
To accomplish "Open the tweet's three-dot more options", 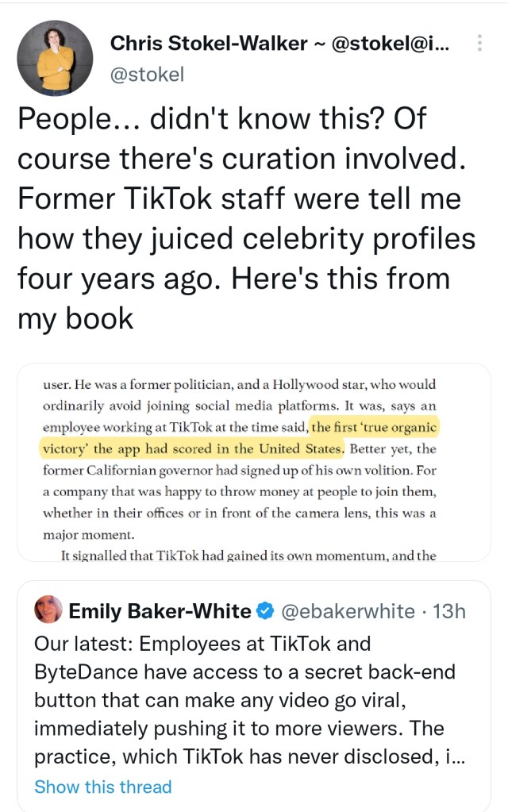I will tap(479, 44).
